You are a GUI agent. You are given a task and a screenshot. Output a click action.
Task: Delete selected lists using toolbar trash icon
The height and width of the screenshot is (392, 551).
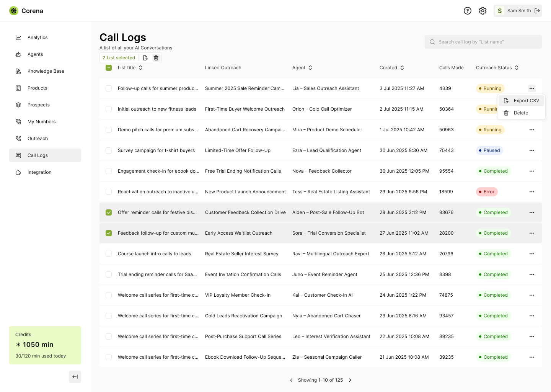pyautogui.click(x=156, y=58)
